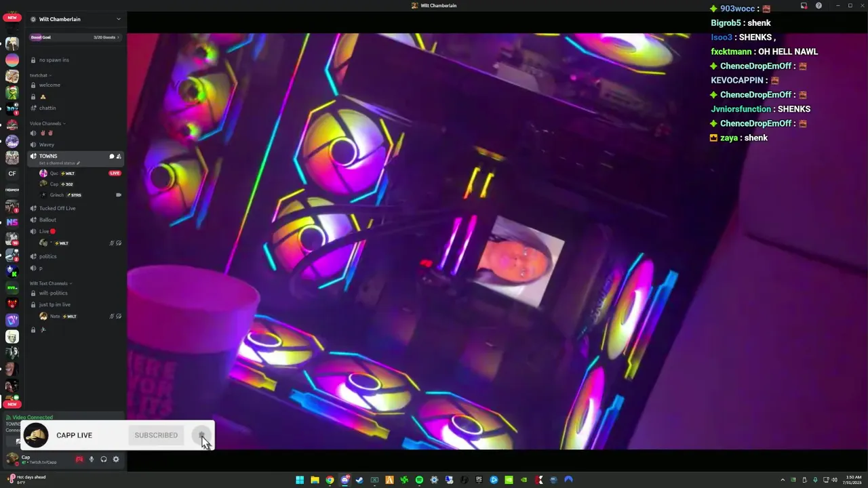Viewport: 868px width, 488px height.
Task: Edit the 'Set a channel status' text
Action: pyautogui.click(x=60, y=163)
